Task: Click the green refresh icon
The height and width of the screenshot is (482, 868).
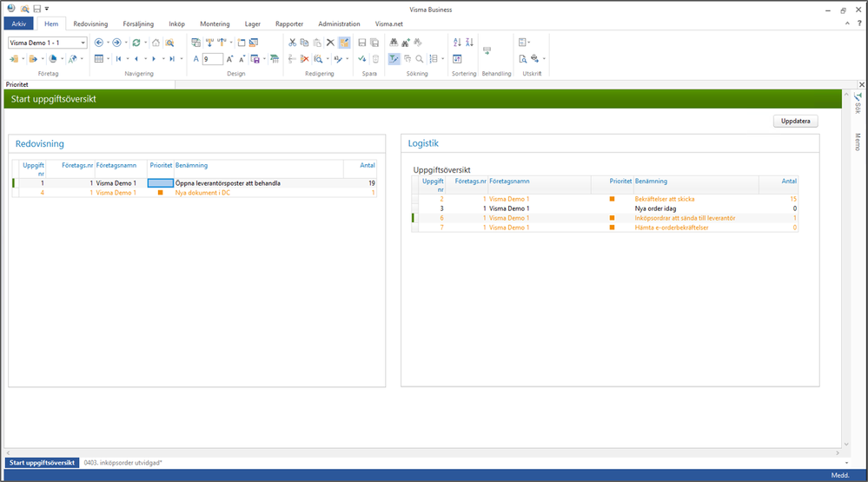Action: click(x=136, y=43)
